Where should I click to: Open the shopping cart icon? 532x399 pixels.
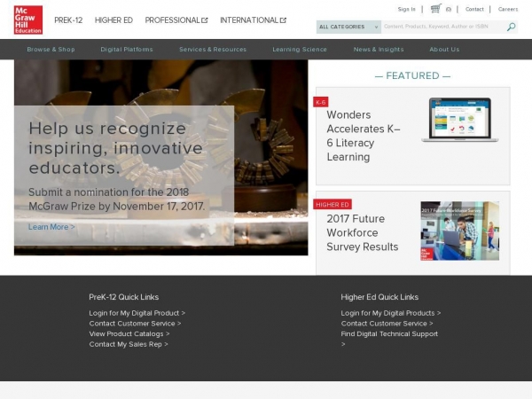pos(435,9)
